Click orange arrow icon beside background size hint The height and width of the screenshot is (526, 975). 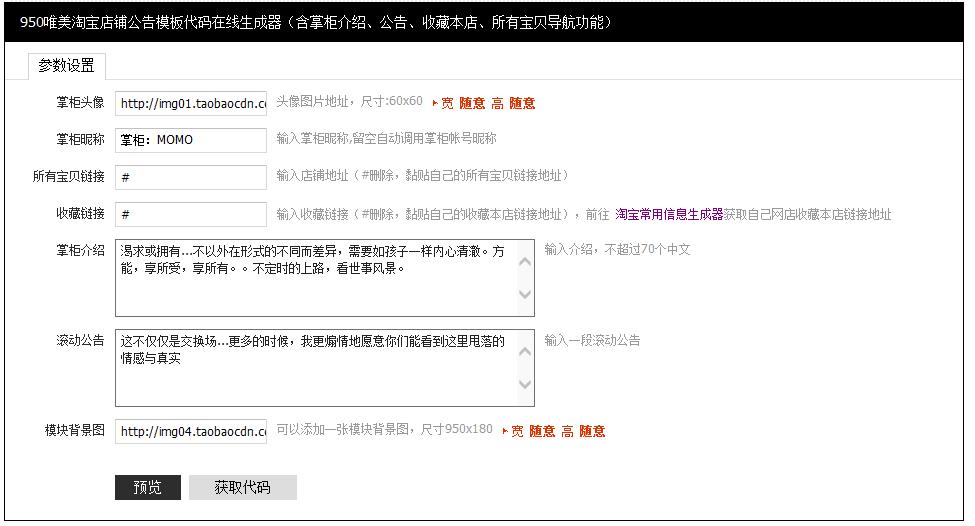coord(505,431)
